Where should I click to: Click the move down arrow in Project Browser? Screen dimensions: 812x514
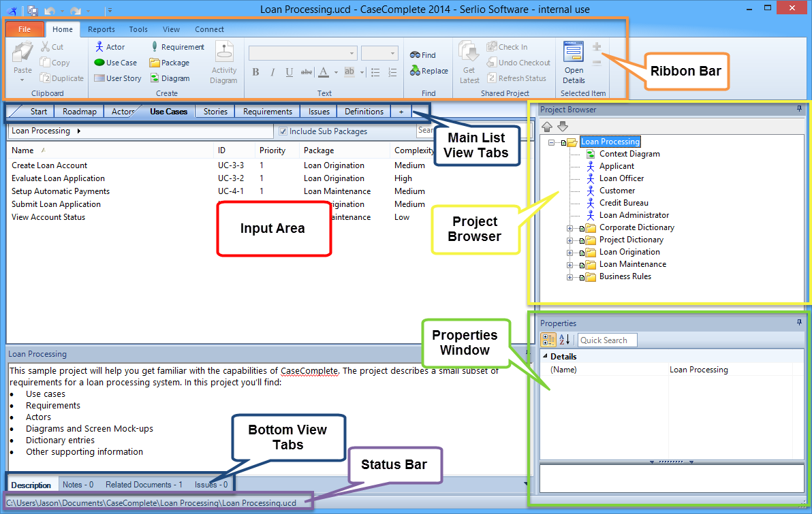(x=563, y=127)
